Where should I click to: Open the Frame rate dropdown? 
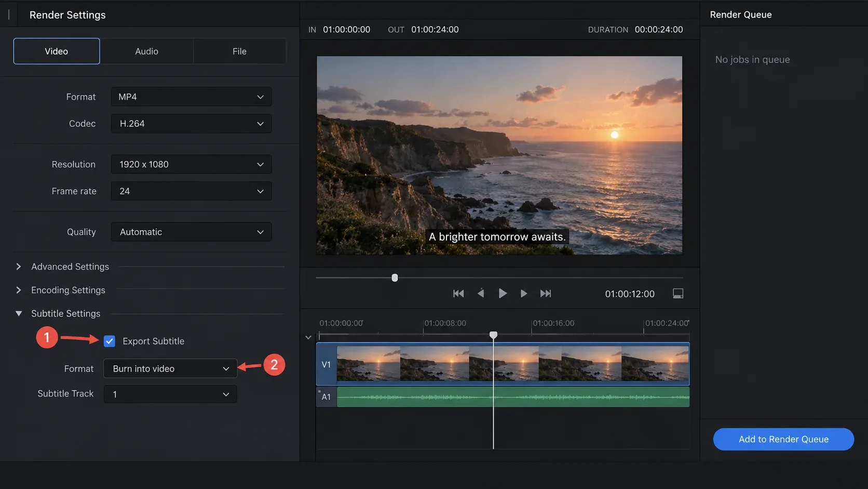191,191
